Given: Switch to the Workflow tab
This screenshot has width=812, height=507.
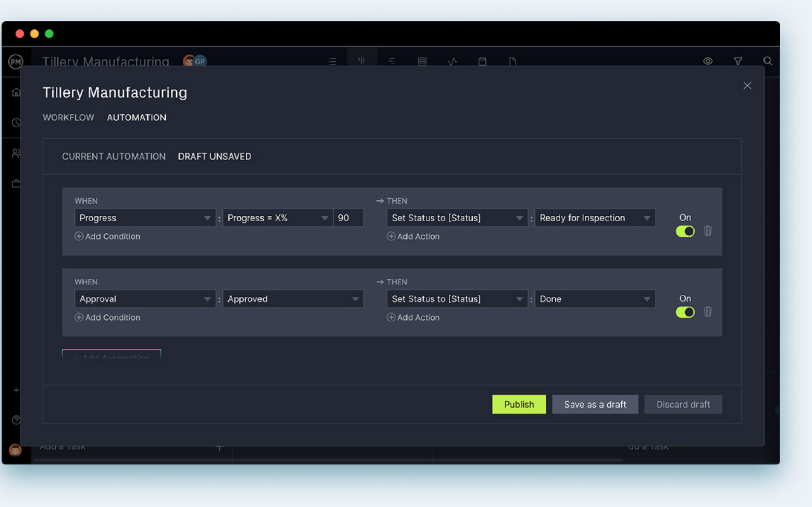Looking at the screenshot, I should (x=68, y=117).
